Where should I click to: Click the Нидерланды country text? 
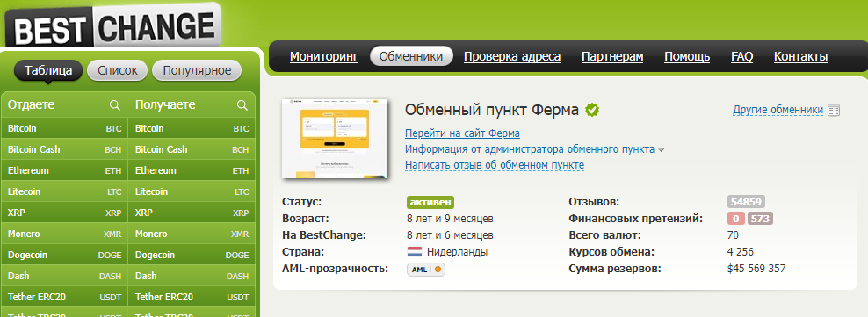click(457, 252)
